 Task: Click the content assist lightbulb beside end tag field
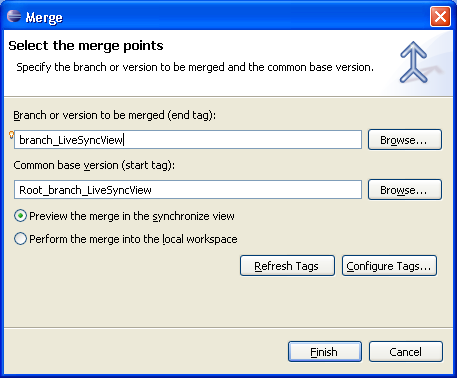[x=11, y=135]
